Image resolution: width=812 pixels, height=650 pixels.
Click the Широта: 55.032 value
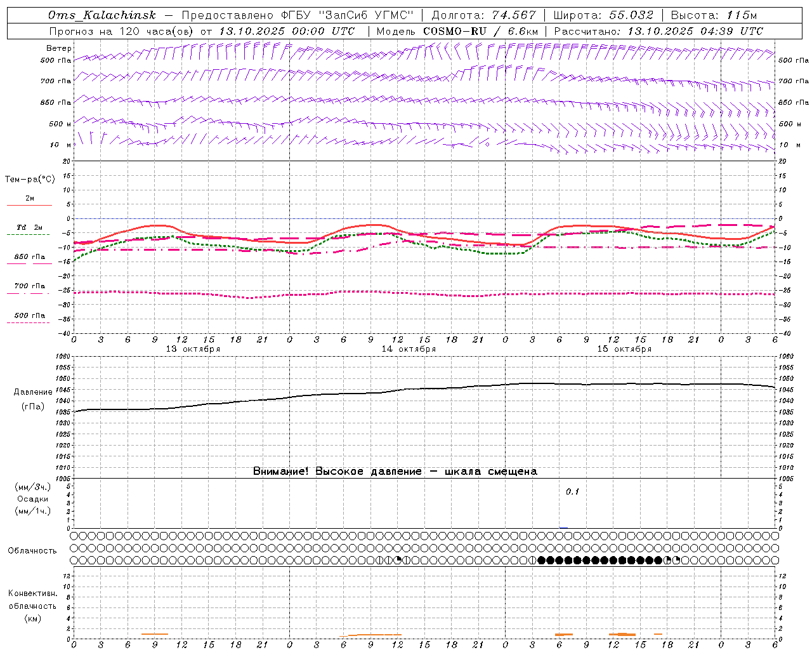pyautogui.click(x=603, y=15)
